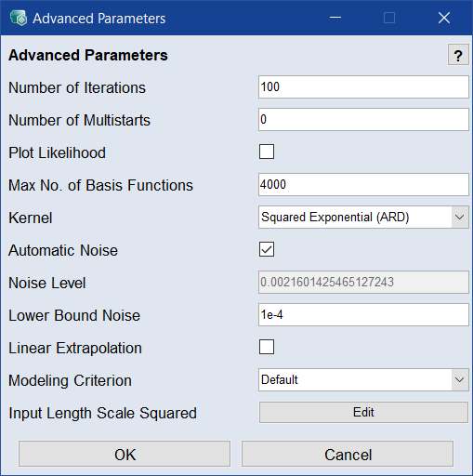473x476 pixels.
Task: Click the bold Advanced Parameters heading
Action: click(x=88, y=55)
